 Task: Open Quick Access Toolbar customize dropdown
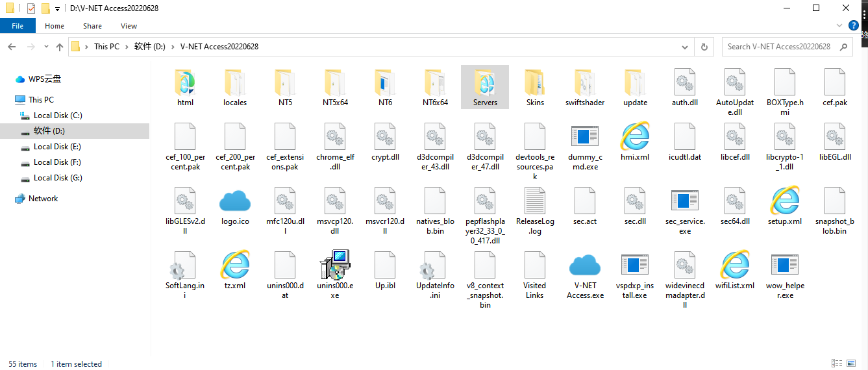57,9
